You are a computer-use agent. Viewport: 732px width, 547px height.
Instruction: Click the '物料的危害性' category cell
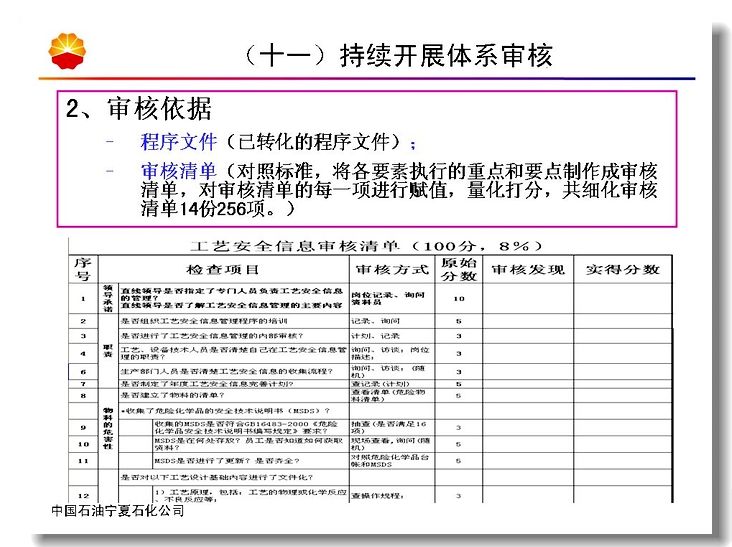pos(108,428)
